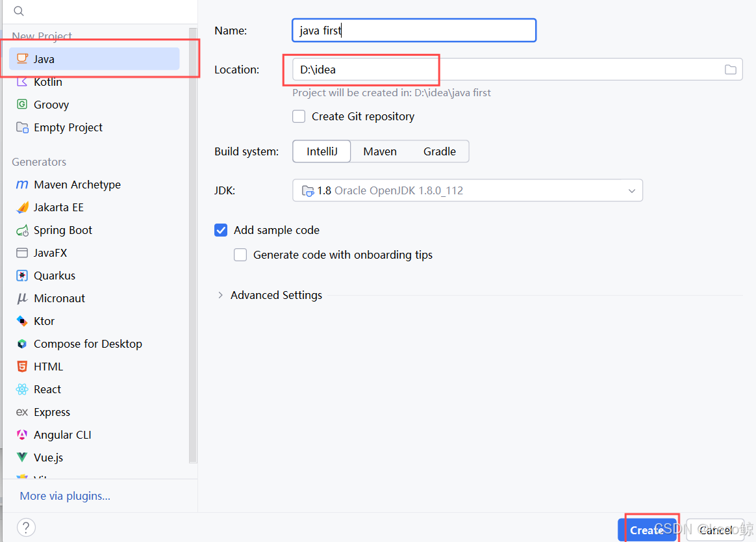Expand Advanced Settings section

click(220, 295)
